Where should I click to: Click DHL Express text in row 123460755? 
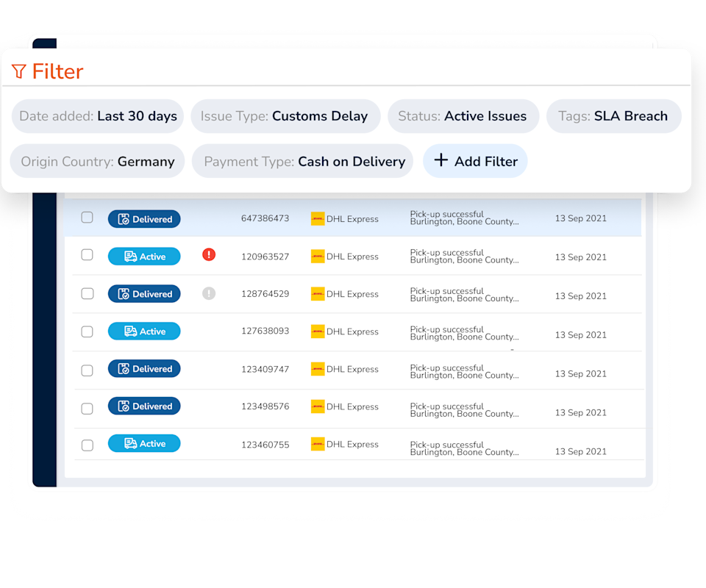(x=352, y=444)
